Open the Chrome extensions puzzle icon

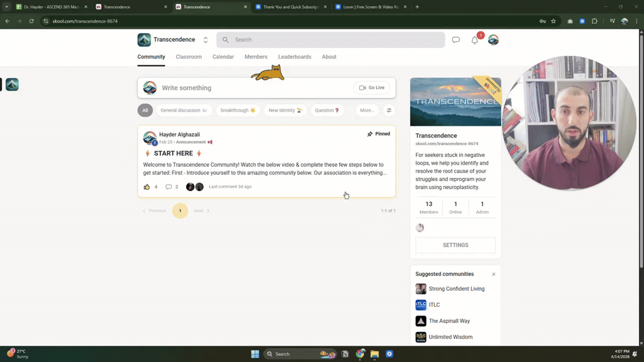coord(594,21)
